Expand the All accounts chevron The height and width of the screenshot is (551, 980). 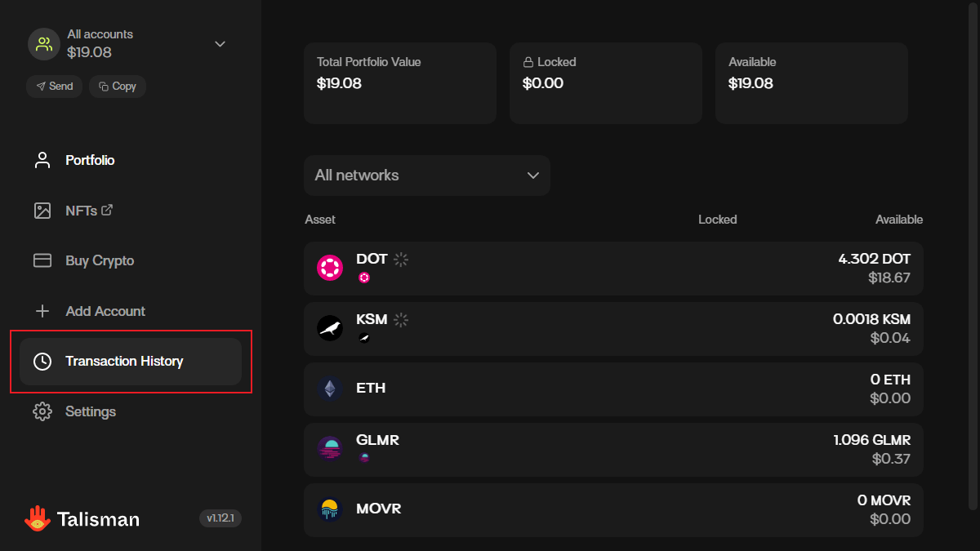pos(220,44)
